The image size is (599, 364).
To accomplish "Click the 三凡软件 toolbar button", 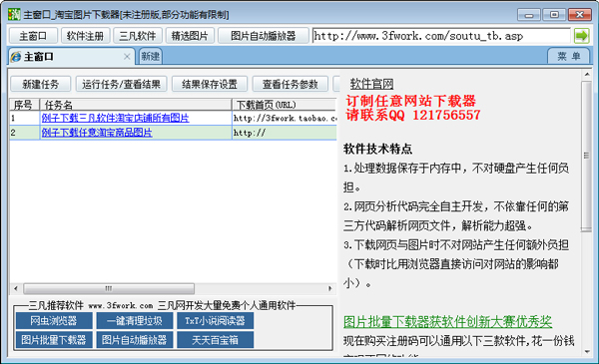I will click(138, 36).
